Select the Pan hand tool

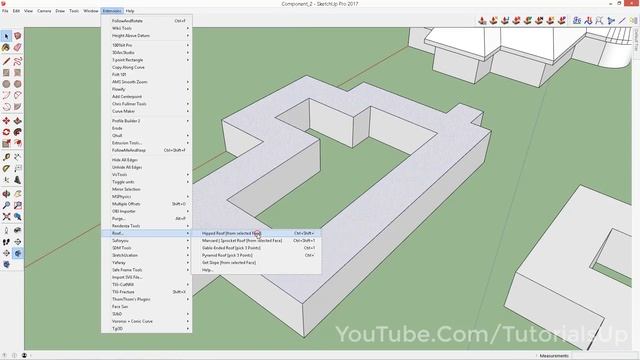click(x=18, y=194)
